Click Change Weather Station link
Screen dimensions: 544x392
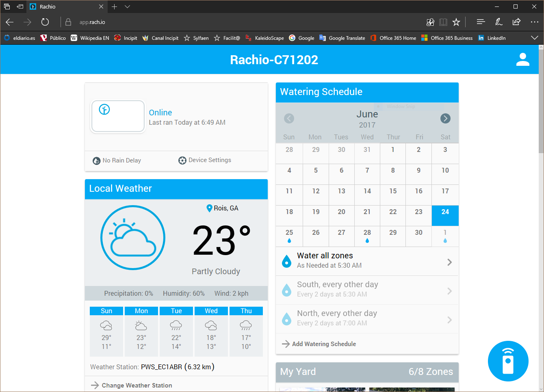click(132, 386)
